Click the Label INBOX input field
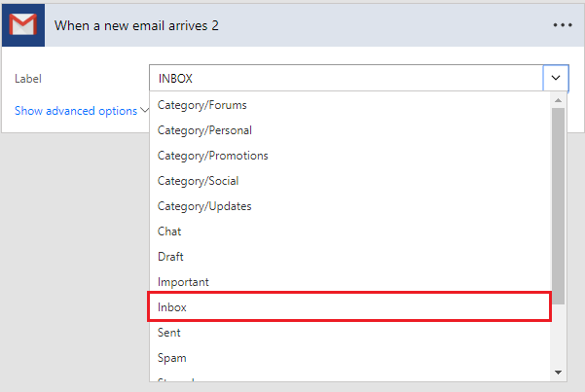The height and width of the screenshot is (392, 585). click(346, 78)
